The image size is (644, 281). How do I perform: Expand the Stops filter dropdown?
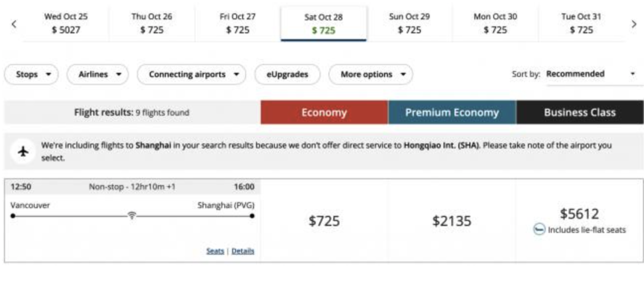33,75
